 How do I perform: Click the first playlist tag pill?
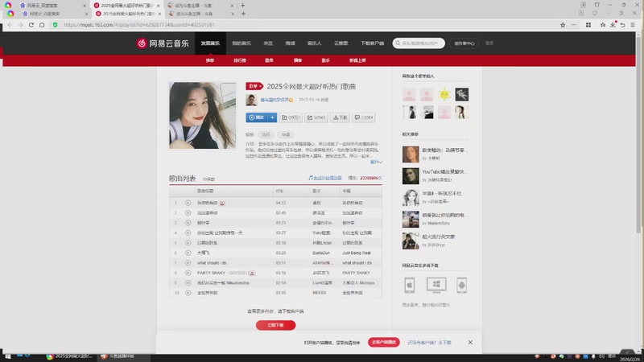click(x=266, y=134)
